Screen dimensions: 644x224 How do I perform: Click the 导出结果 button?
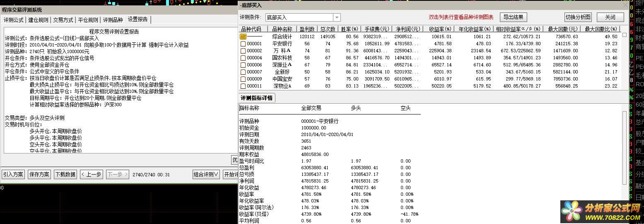513,17
